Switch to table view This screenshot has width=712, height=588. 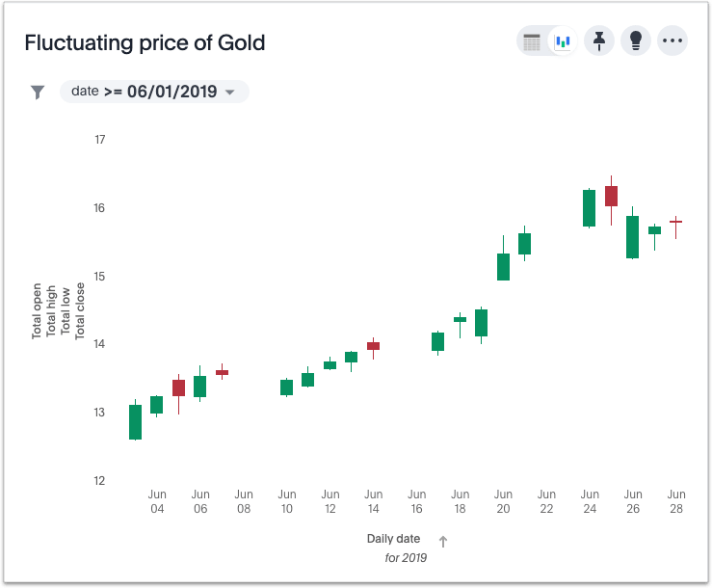532,41
